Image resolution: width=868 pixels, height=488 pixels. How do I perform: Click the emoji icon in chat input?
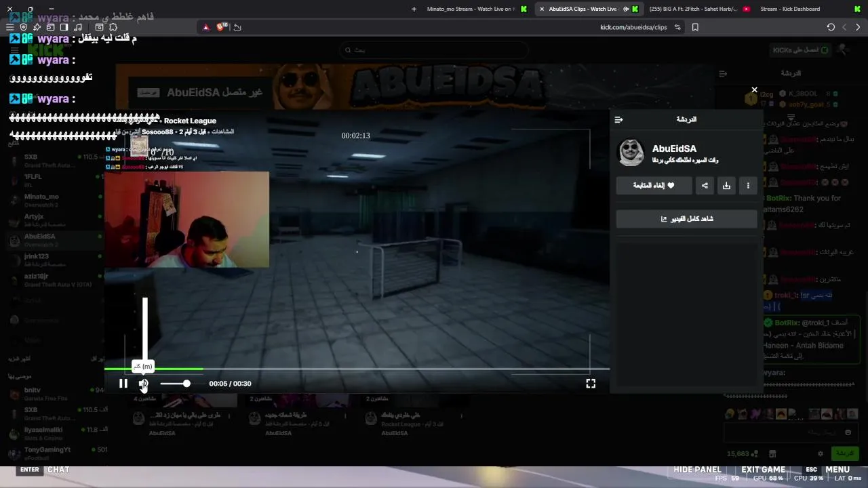click(848, 432)
